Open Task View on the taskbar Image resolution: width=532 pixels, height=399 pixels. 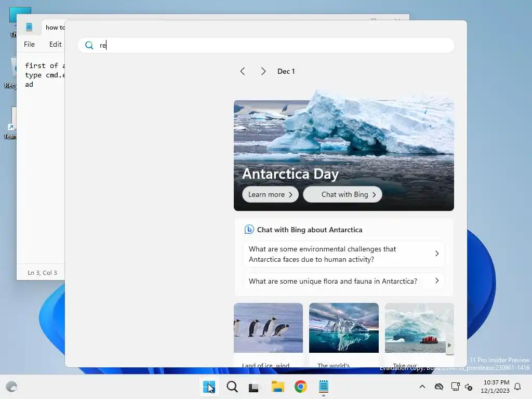[x=254, y=387]
